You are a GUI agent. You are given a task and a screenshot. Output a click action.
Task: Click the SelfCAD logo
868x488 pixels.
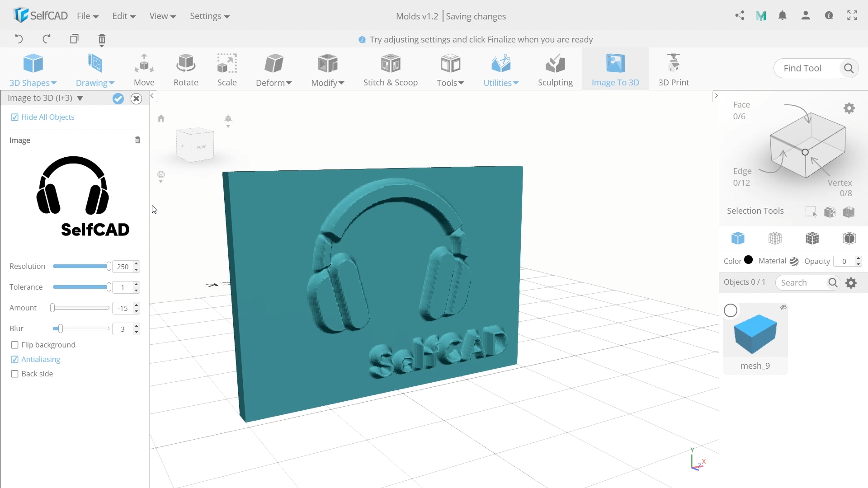[40, 16]
